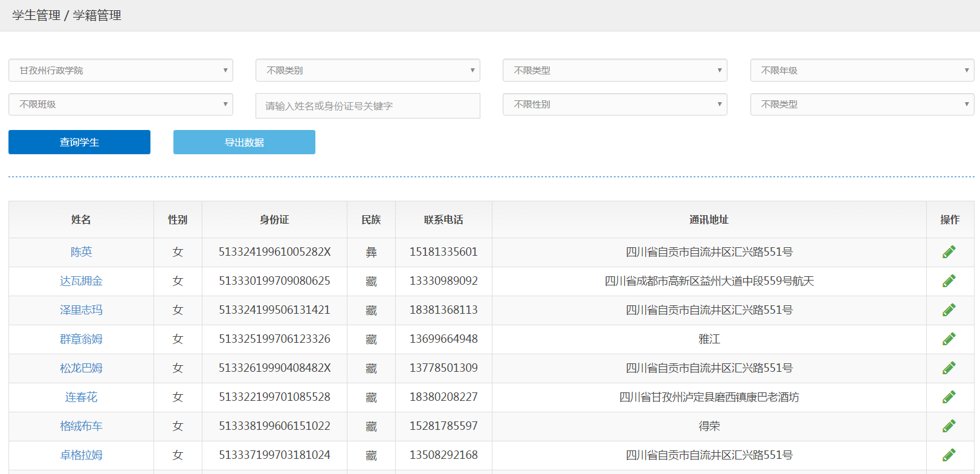
Task: Focus the name or ID keyword search field
Action: click(x=368, y=106)
